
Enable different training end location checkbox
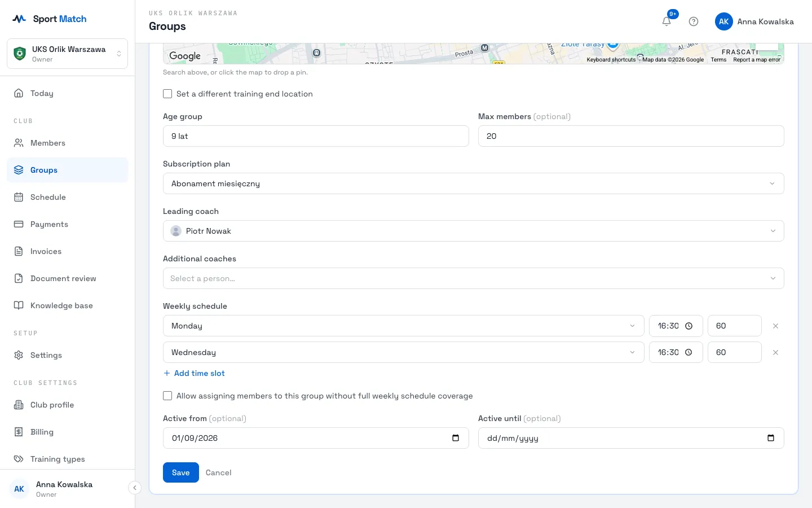tap(167, 94)
